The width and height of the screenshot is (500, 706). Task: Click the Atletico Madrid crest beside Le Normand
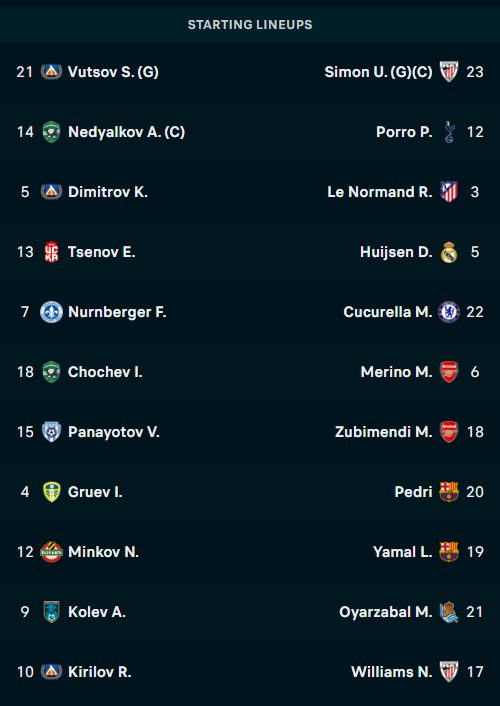tap(449, 192)
